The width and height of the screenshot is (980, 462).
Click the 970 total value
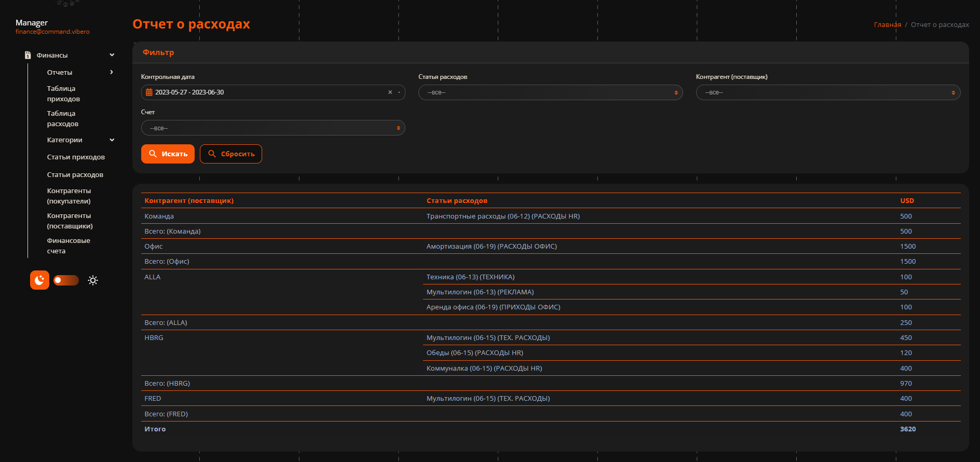906,383
